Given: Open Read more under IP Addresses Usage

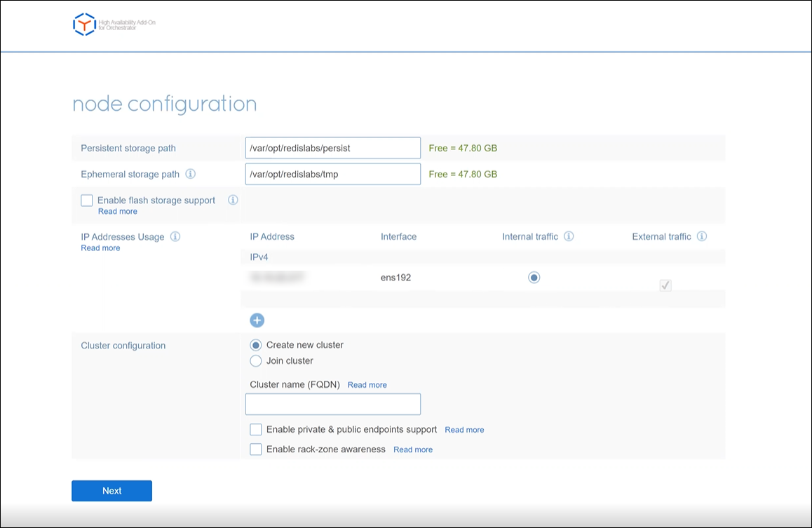Looking at the screenshot, I should click(x=100, y=248).
